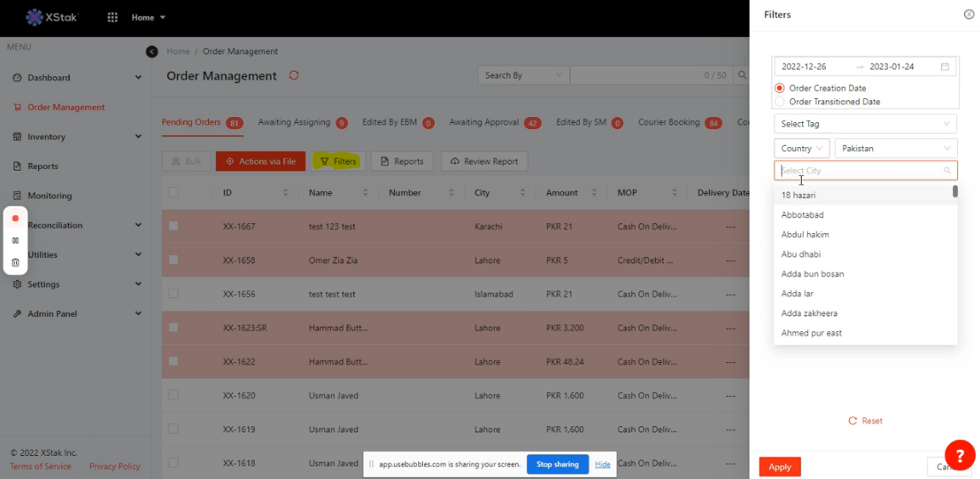980x479 pixels.
Task: Choose Abbotabad from the city list
Action: pyautogui.click(x=803, y=215)
